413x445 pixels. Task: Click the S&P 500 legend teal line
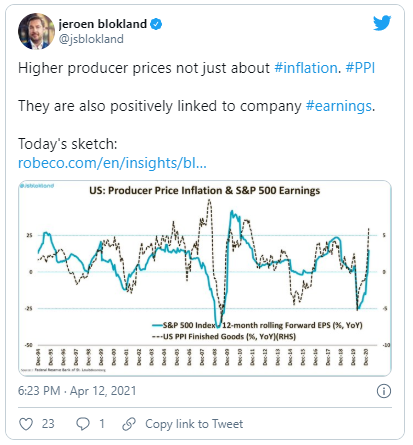click(157, 325)
